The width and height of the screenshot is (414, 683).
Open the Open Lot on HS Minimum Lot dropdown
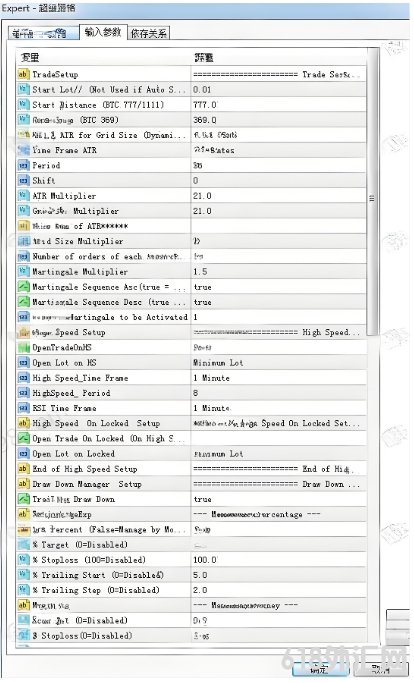tap(278, 362)
